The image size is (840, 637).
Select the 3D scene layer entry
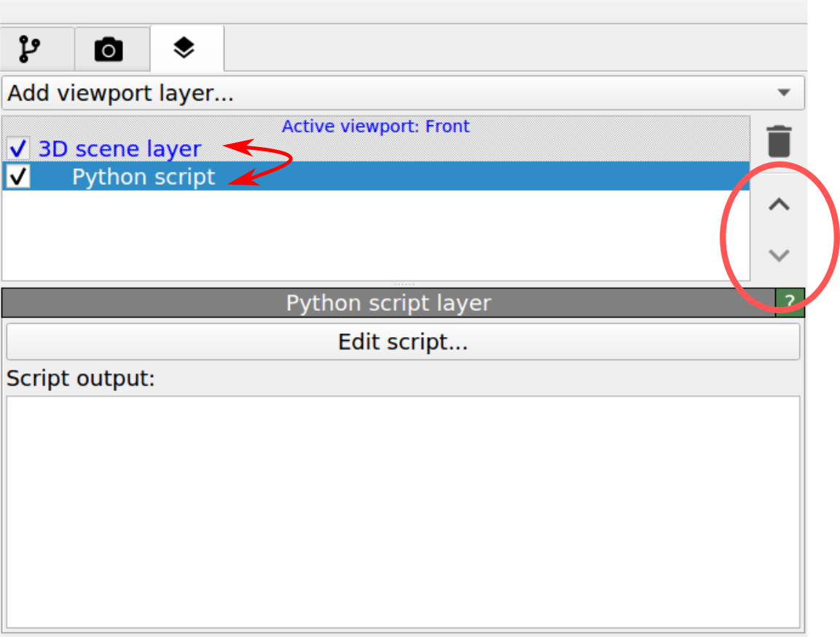click(x=119, y=149)
